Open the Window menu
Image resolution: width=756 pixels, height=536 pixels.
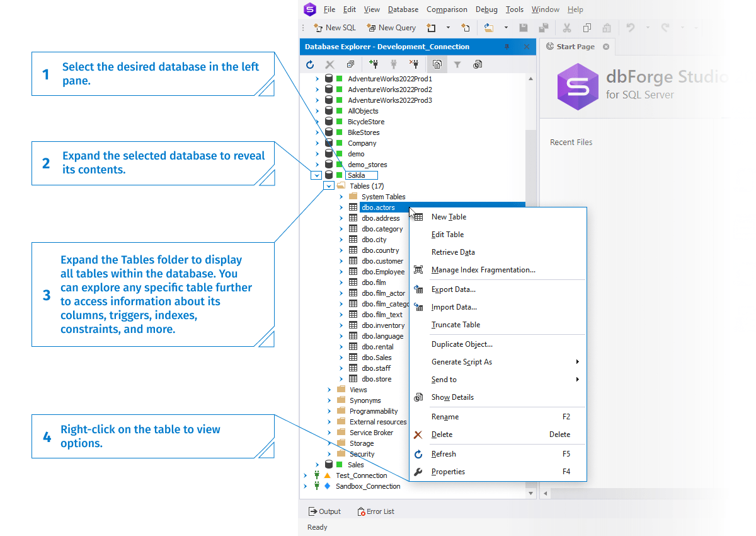tap(546, 9)
